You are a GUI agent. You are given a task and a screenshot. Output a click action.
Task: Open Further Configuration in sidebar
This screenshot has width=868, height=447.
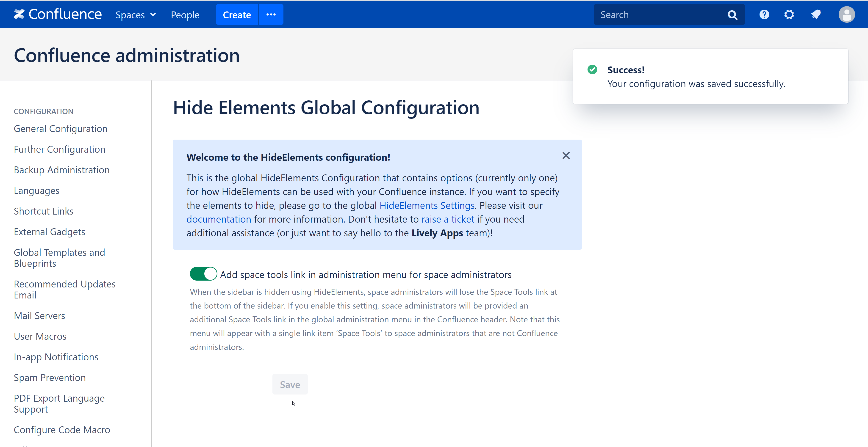(x=60, y=149)
